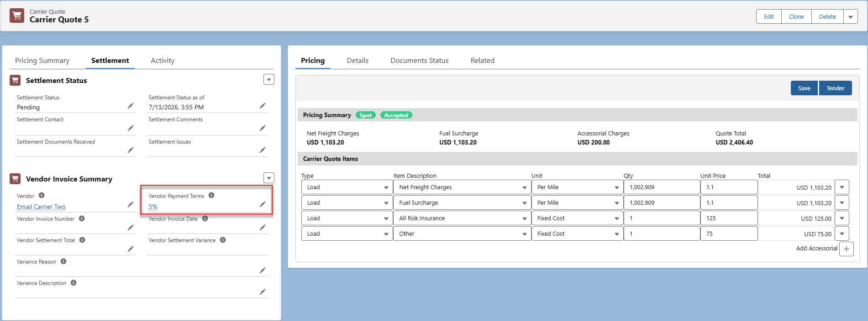Edit Vendor Payment Terms pencil icon
Image resolution: width=868 pixels, height=321 pixels.
pyautogui.click(x=263, y=204)
